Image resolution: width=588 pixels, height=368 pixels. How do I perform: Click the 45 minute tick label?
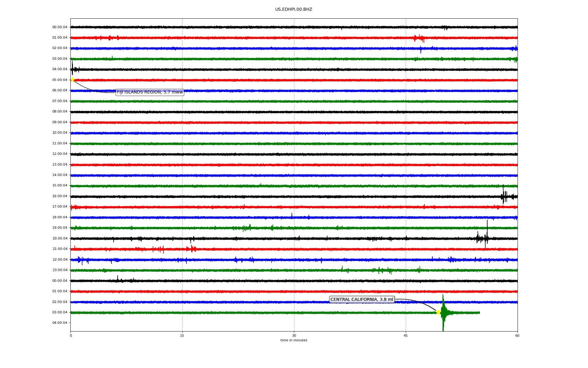click(406, 335)
